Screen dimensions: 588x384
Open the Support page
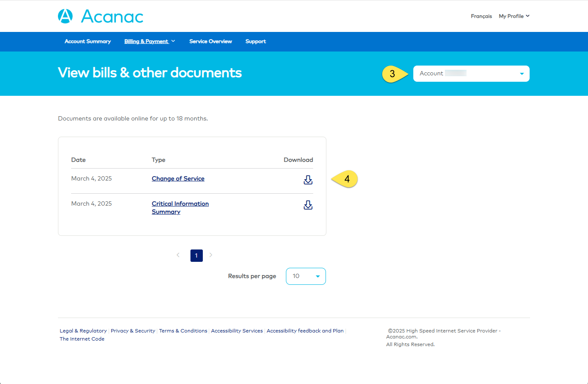pos(256,41)
